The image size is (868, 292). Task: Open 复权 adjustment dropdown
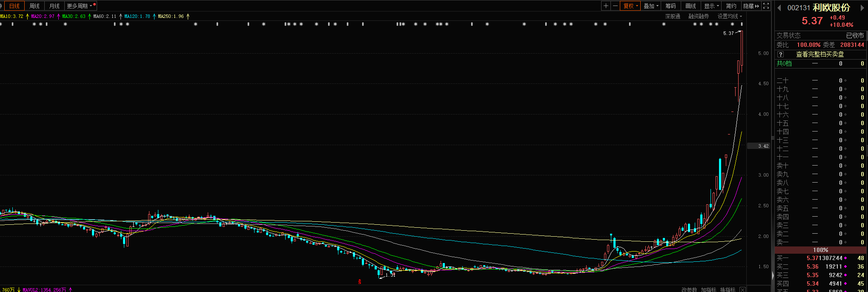pyautogui.click(x=630, y=6)
